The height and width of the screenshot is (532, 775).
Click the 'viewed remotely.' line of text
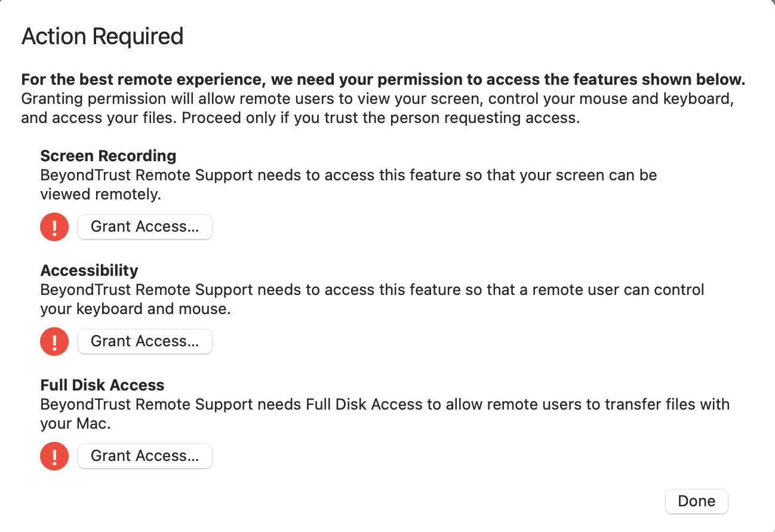101,195
